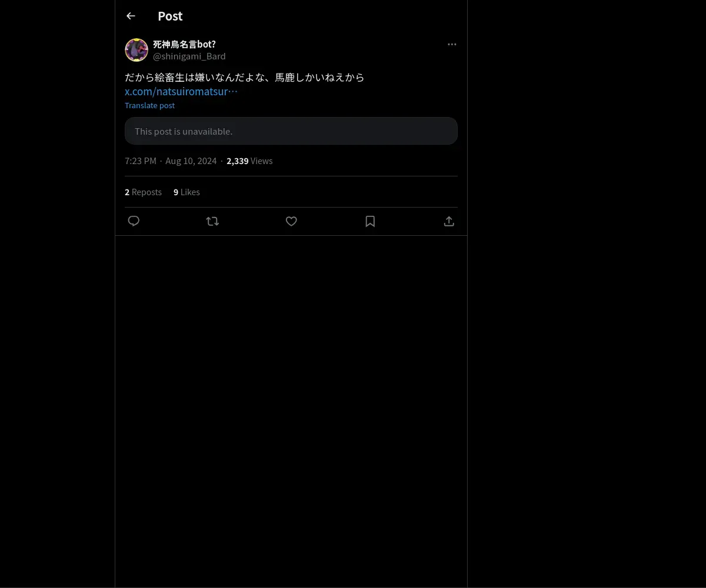Repost using the circular arrows icon
This screenshot has height=588, width=706.
coord(212,221)
